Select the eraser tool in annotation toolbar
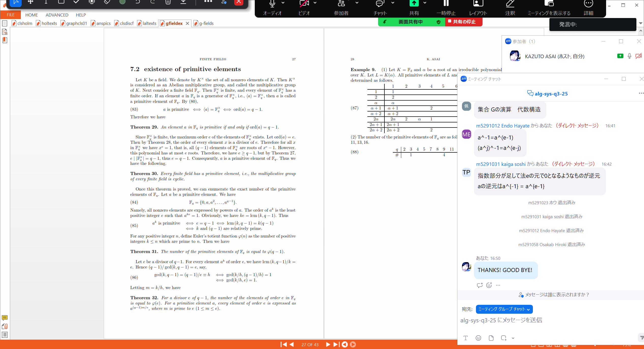This screenshot has width=644, height=349. [107, 2]
